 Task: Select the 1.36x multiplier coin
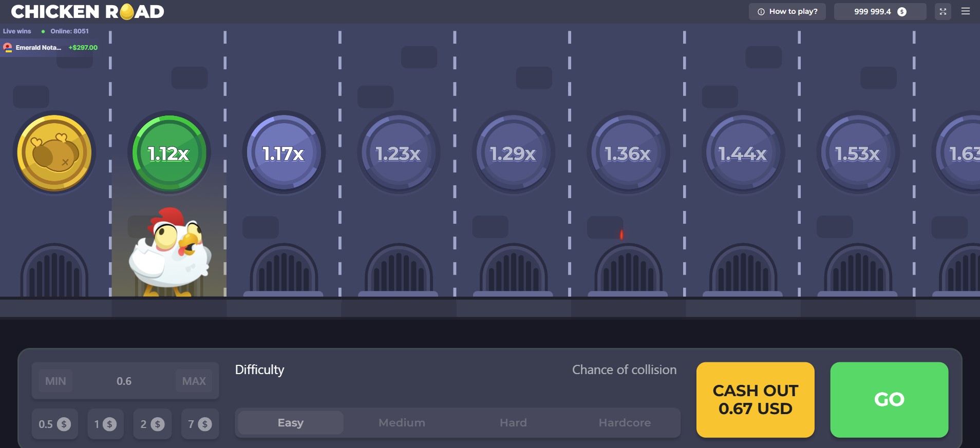coord(628,152)
